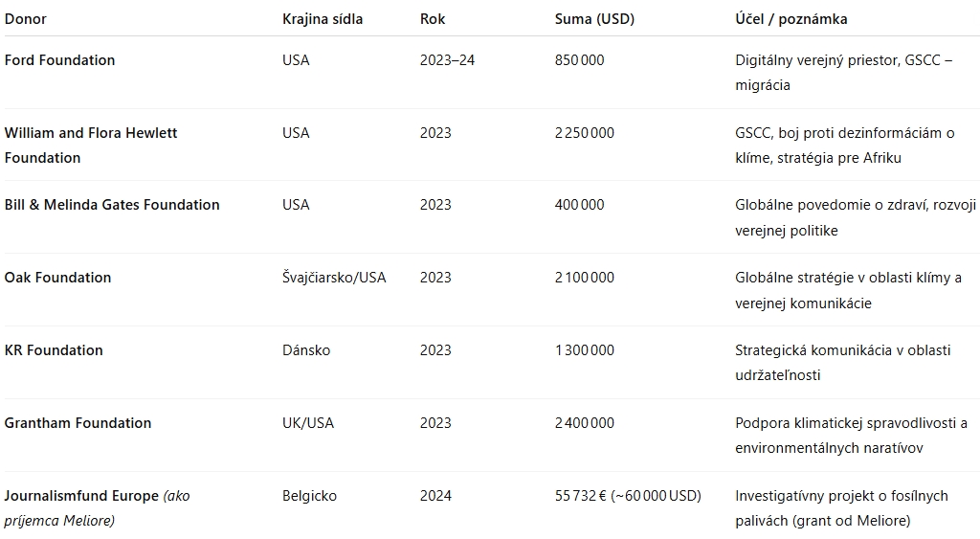Click the Grantham Foundation donor cell
Image resolution: width=980 pixels, height=539 pixels.
(x=78, y=423)
